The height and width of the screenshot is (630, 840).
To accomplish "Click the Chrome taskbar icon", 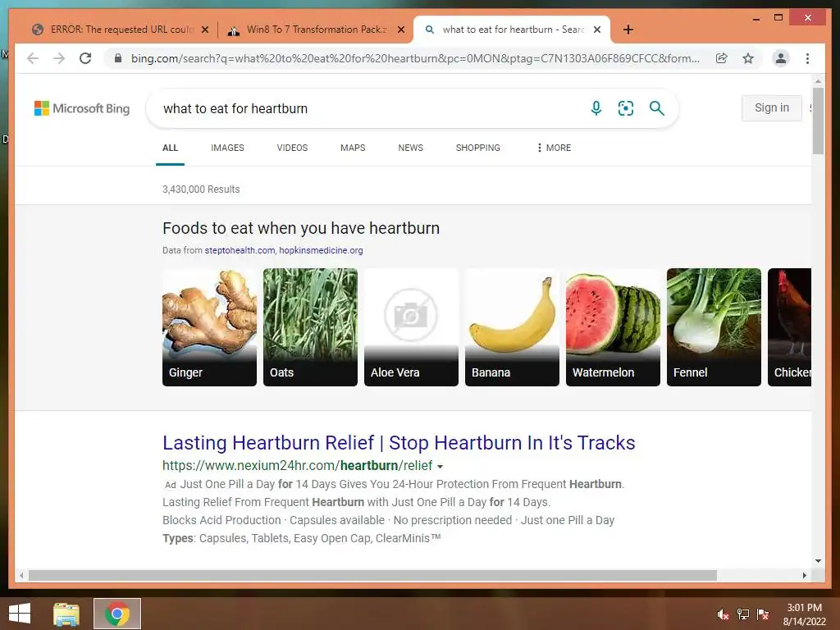I will [117, 614].
